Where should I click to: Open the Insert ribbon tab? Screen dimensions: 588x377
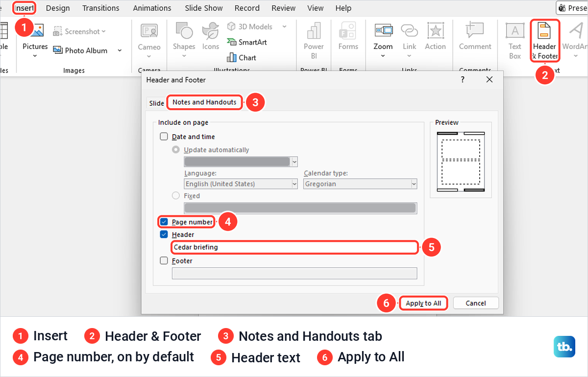24,8
